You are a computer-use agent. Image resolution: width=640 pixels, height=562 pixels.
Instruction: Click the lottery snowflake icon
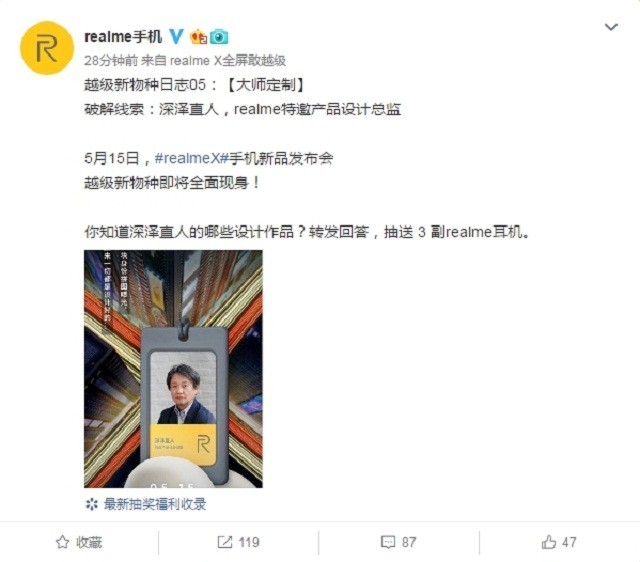click(91, 504)
